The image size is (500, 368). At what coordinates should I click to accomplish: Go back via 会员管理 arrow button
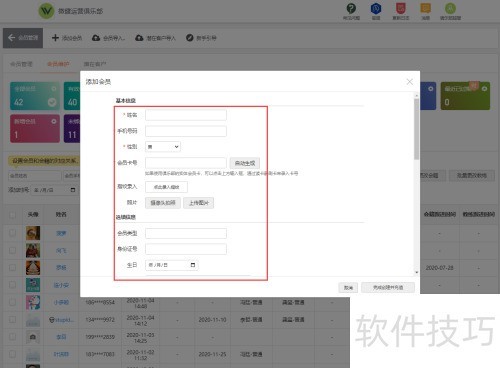coord(23,38)
